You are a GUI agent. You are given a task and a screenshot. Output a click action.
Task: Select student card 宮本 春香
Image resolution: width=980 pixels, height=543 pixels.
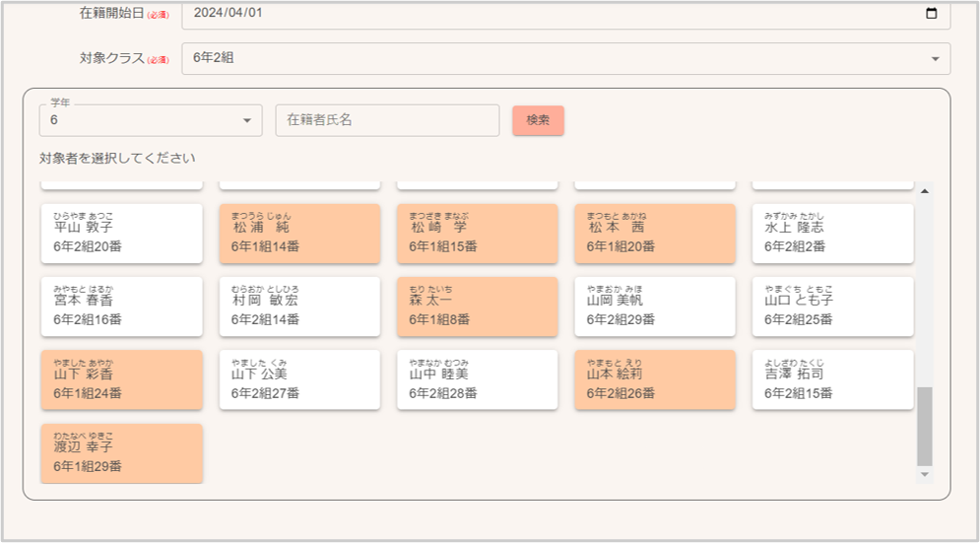(121, 306)
